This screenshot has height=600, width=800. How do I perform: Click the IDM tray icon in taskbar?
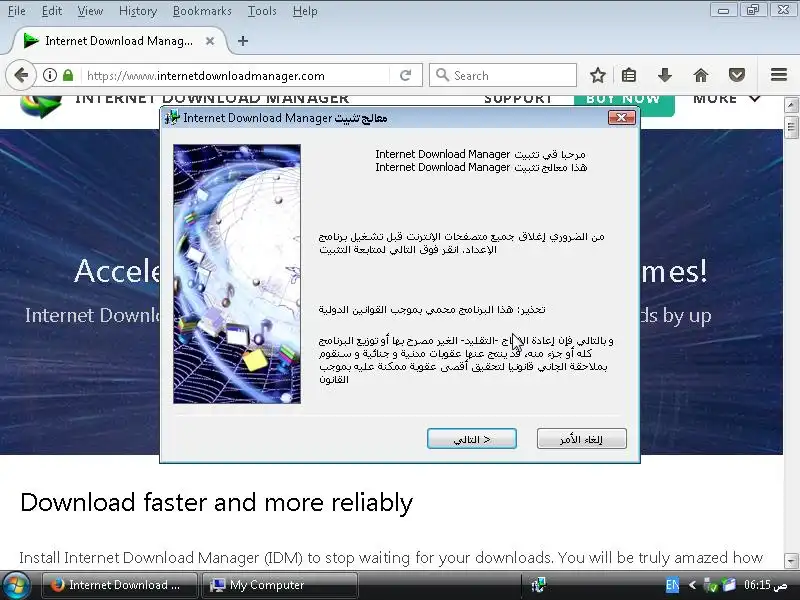click(538, 585)
